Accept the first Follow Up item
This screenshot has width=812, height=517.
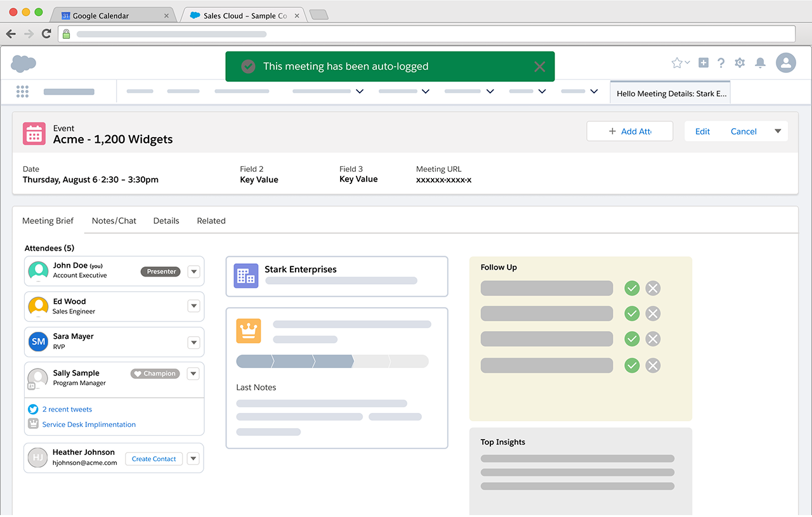point(632,289)
